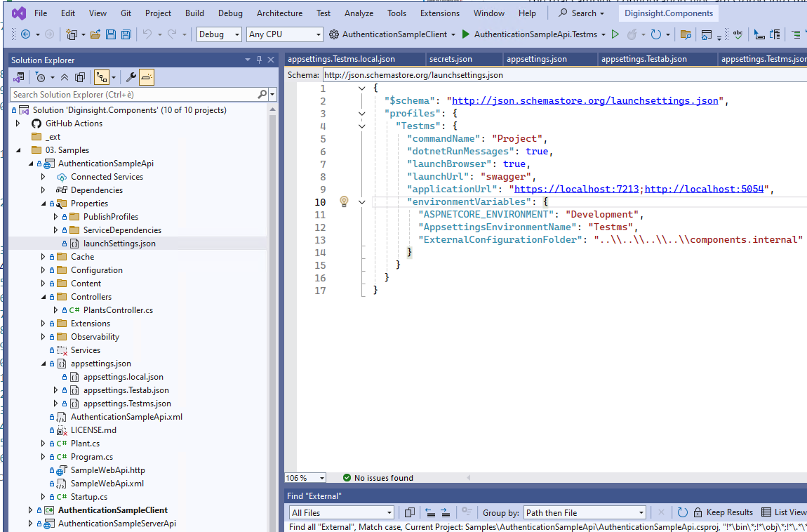Expand the Controllers folder in Solution Explorer
This screenshot has width=807, height=532.
point(43,296)
